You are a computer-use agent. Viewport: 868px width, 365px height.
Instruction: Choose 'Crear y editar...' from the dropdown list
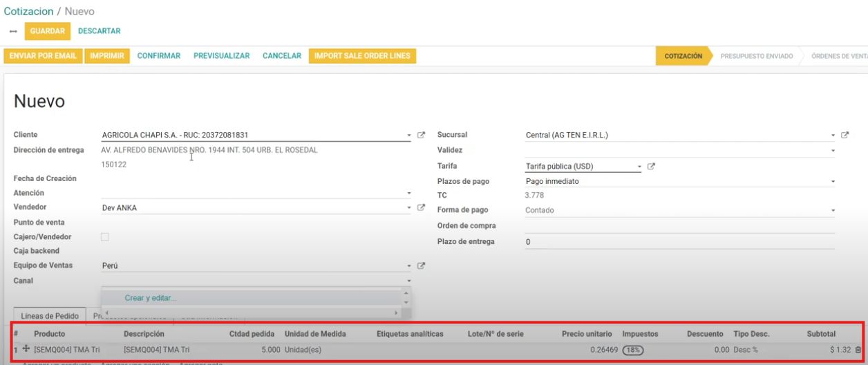coord(151,298)
